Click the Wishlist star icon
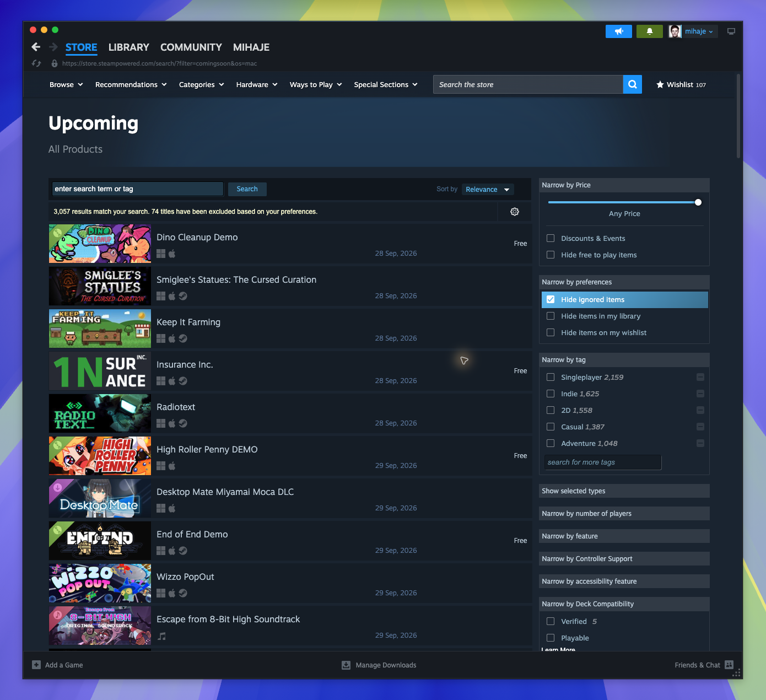The width and height of the screenshot is (766, 700). (660, 84)
